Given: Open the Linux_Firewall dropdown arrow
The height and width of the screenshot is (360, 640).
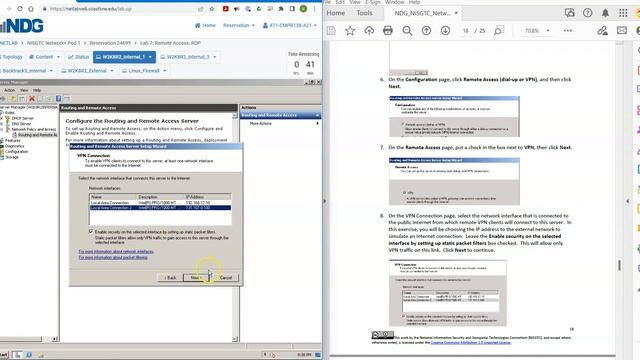Looking at the screenshot, I should [x=164, y=71].
